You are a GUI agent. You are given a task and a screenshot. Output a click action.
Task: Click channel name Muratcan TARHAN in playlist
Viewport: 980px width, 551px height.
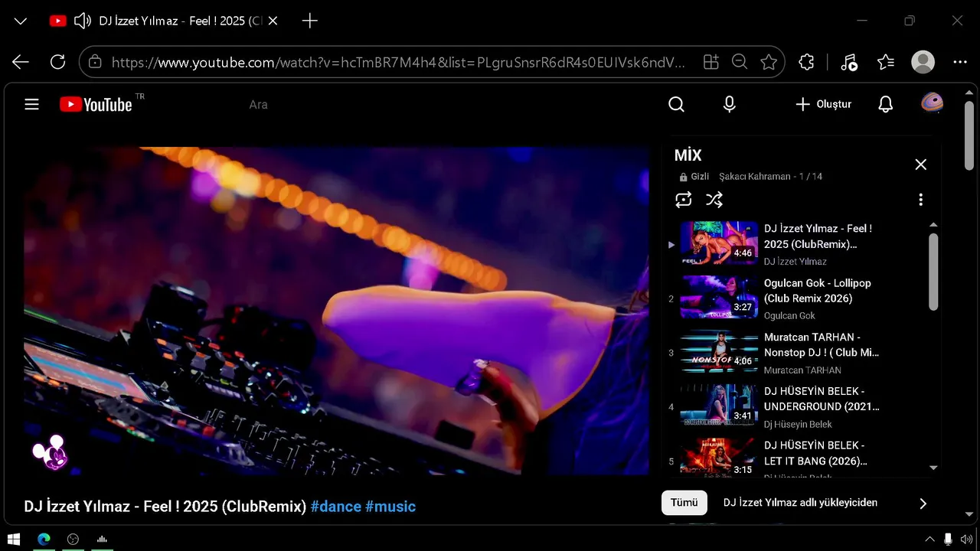point(802,370)
